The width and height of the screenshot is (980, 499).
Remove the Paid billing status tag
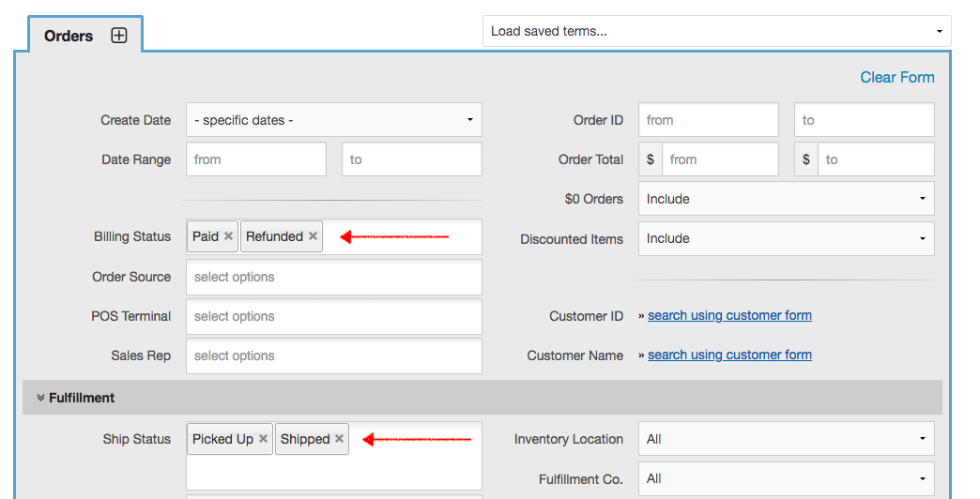(x=229, y=236)
